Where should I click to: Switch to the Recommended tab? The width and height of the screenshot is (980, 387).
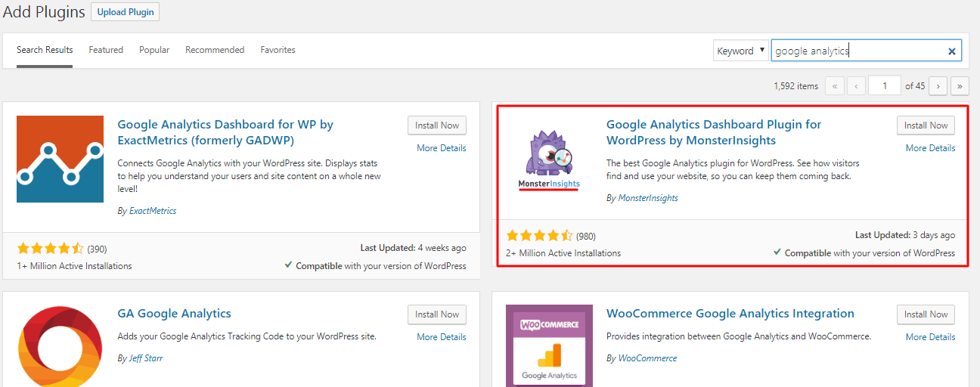click(x=215, y=50)
